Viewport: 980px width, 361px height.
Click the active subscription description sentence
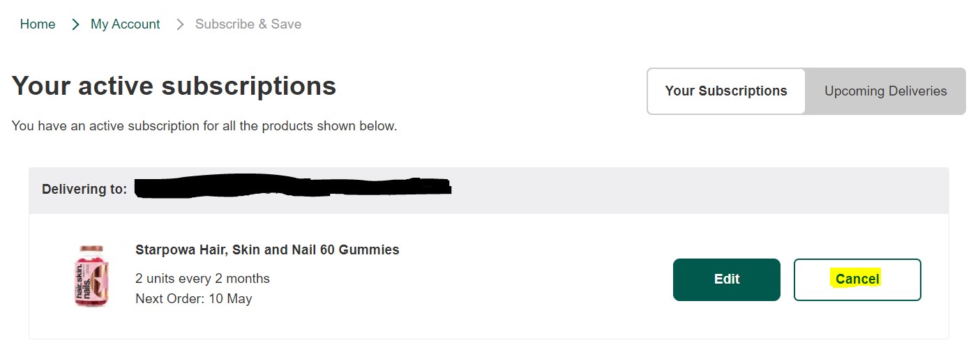click(x=204, y=127)
